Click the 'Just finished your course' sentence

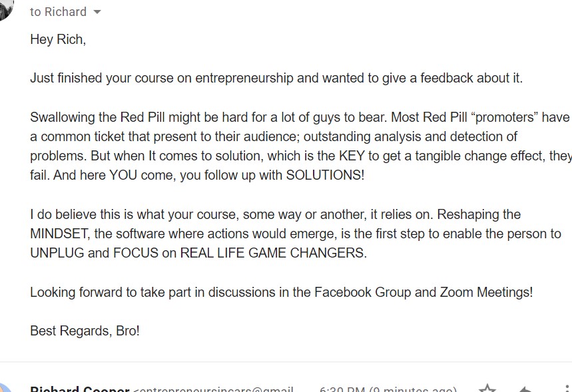pos(276,78)
